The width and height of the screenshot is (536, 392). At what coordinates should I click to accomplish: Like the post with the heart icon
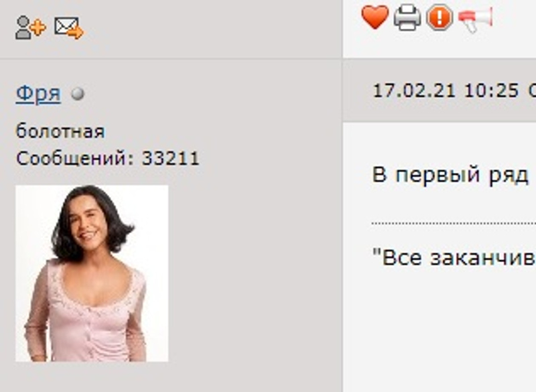pos(375,17)
